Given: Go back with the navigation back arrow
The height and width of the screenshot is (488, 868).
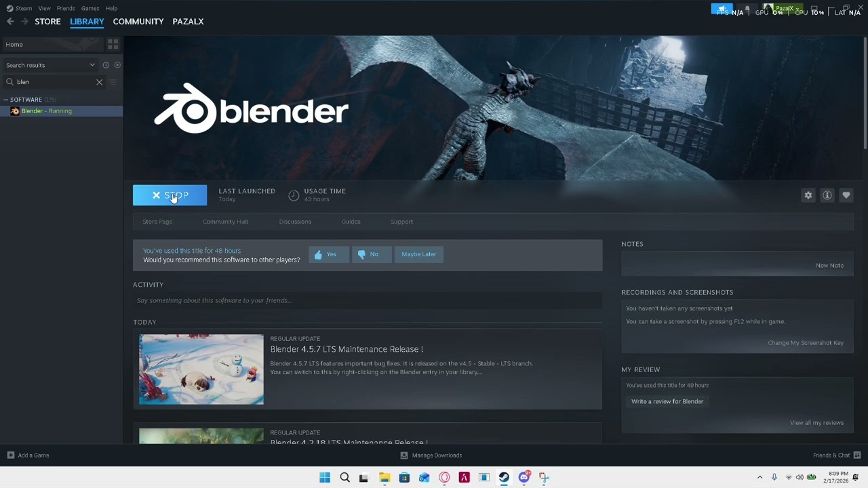Looking at the screenshot, I should click(x=10, y=22).
